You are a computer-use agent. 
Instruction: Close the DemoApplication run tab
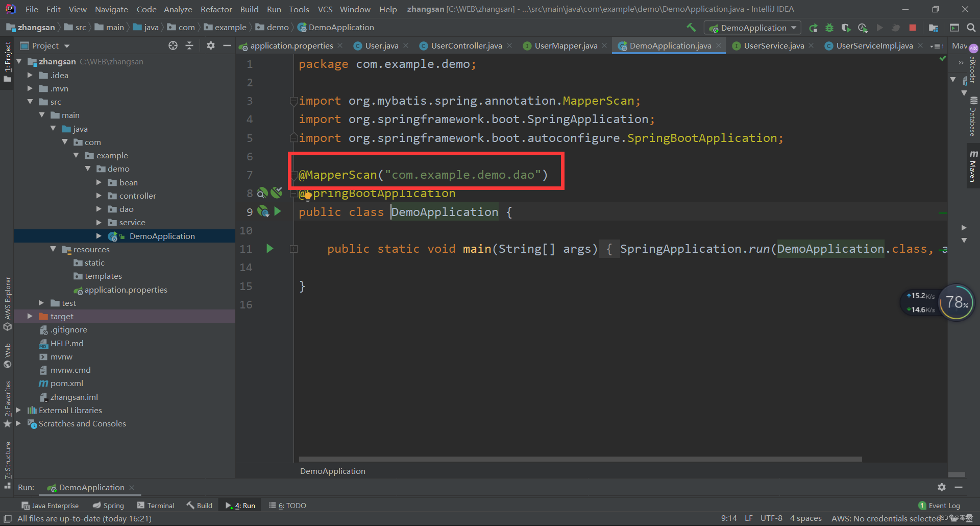[x=132, y=488]
